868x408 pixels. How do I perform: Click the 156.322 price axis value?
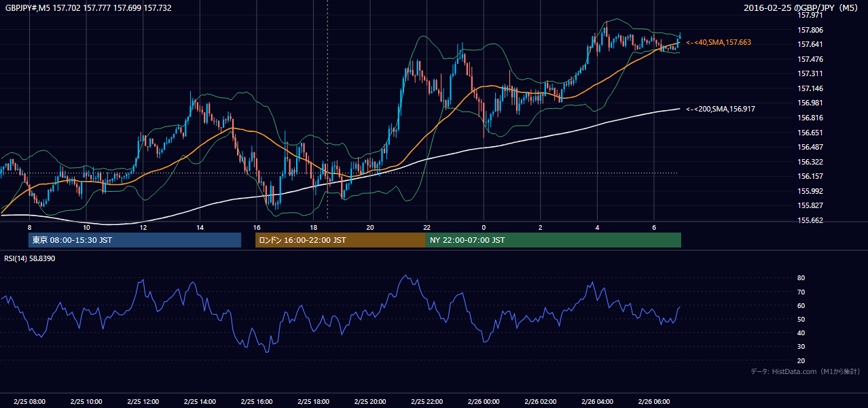click(x=810, y=162)
